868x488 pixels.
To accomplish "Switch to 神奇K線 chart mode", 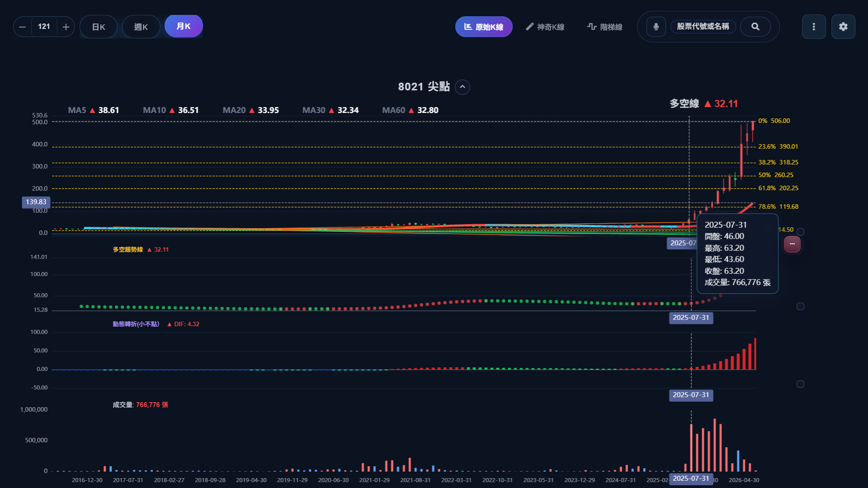I will tap(545, 27).
